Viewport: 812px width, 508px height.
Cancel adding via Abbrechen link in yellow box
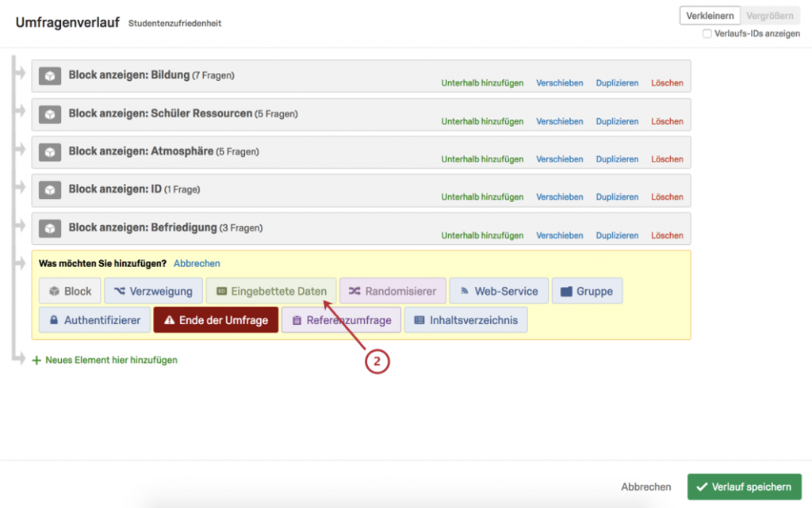(x=197, y=263)
